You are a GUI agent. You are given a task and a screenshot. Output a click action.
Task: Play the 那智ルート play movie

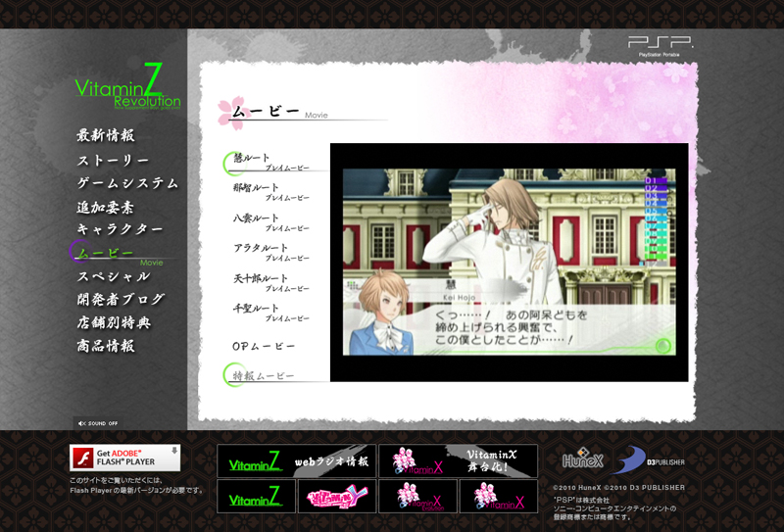coord(271,192)
